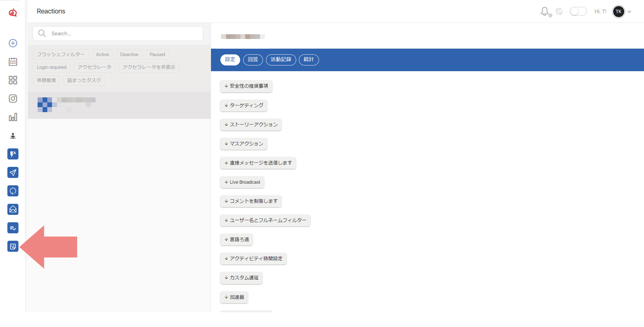This screenshot has width=644, height=327.
Task: Expand the カスタム遅延 section
Action: point(241,278)
